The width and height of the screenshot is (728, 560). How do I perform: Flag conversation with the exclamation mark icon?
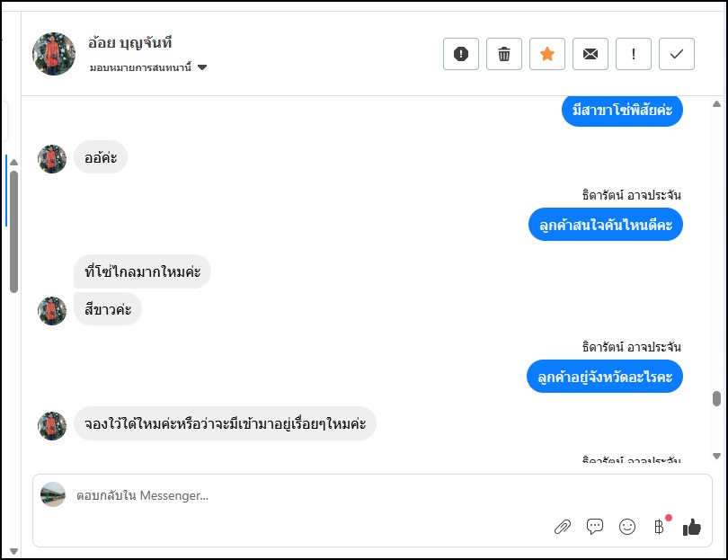coord(634,54)
